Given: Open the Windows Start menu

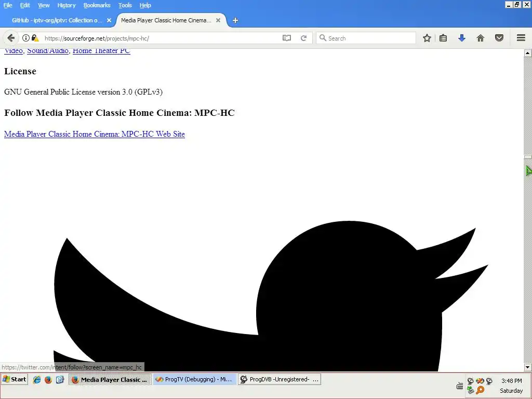Looking at the screenshot, I should pyautogui.click(x=14, y=379).
